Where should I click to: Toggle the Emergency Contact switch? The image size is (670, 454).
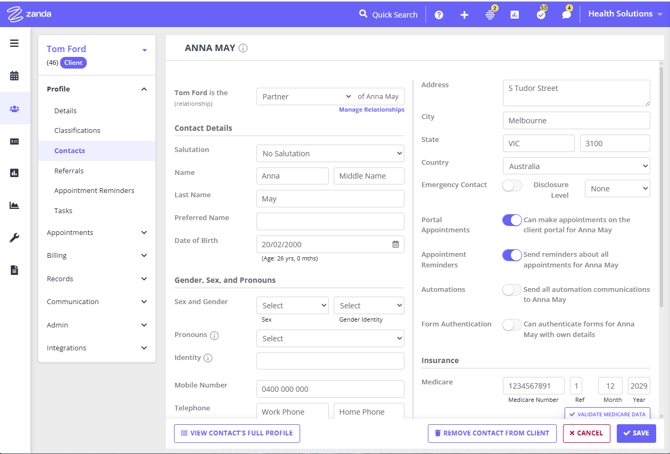point(512,185)
